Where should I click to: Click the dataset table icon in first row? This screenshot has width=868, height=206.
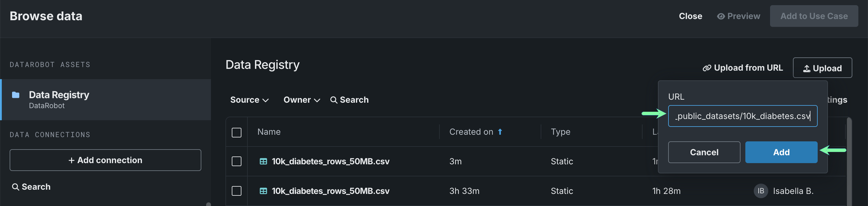(x=263, y=161)
